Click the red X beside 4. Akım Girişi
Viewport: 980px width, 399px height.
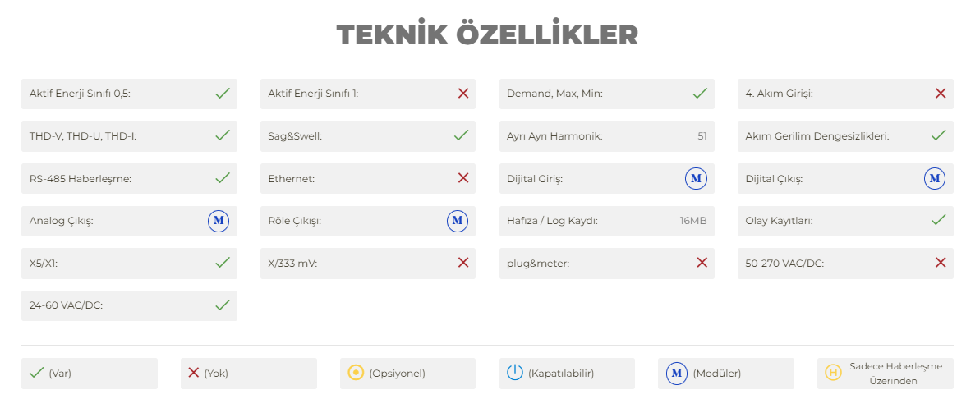(x=941, y=94)
